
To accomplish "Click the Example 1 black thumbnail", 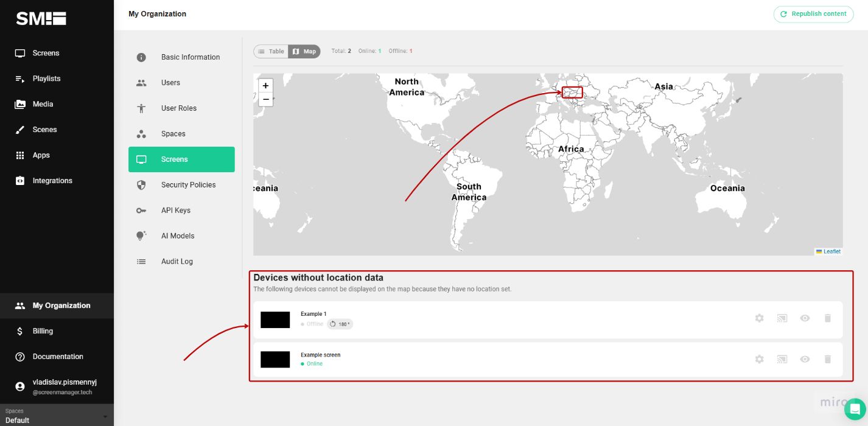I will (x=275, y=319).
